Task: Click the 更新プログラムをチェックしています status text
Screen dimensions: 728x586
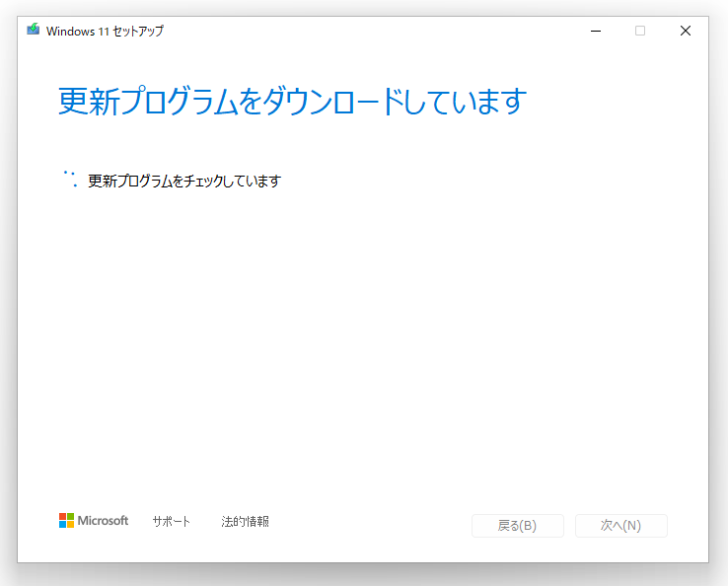Action: point(184,181)
